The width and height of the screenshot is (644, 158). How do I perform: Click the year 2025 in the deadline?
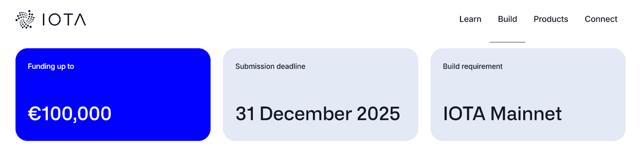click(x=378, y=114)
